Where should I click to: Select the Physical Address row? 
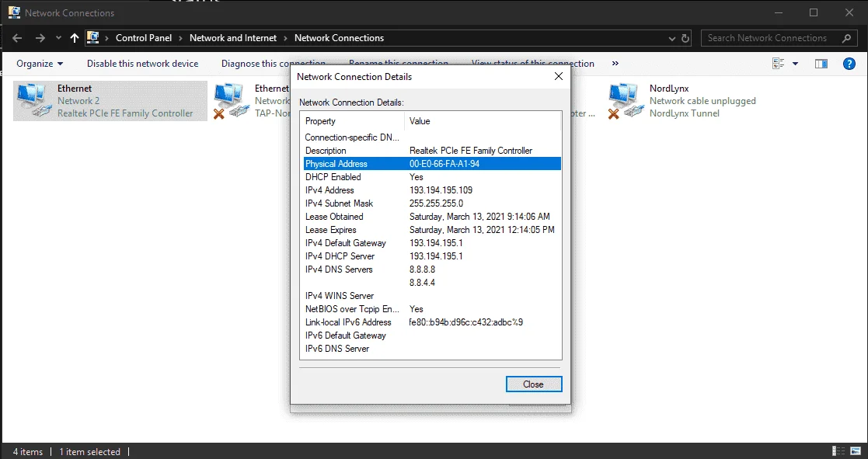tap(432, 164)
